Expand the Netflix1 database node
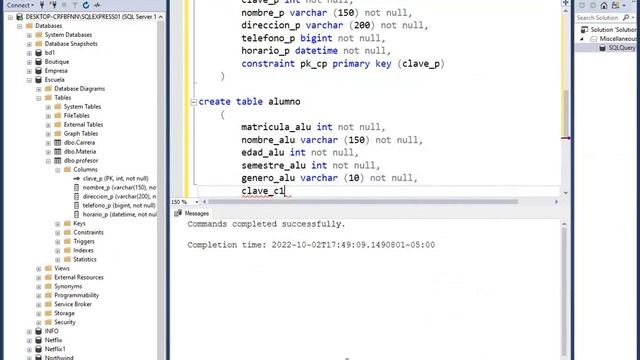The image size is (640, 360). click(x=29, y=349)
